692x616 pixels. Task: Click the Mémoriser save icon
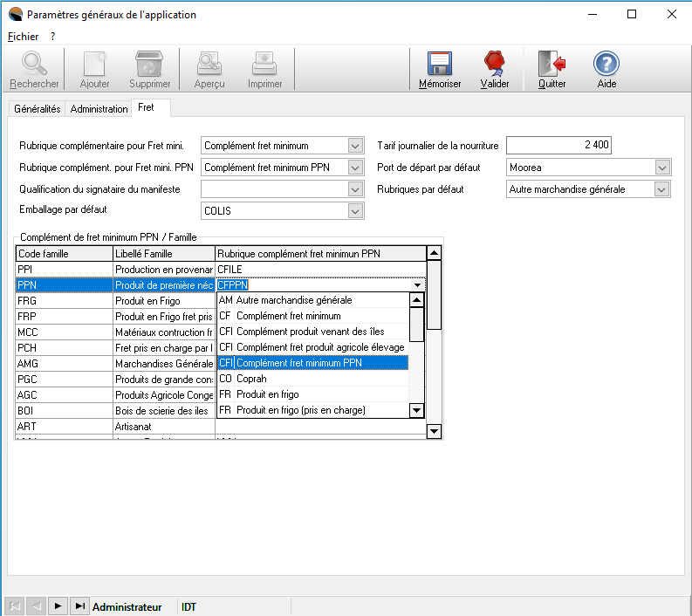(439, 65)
